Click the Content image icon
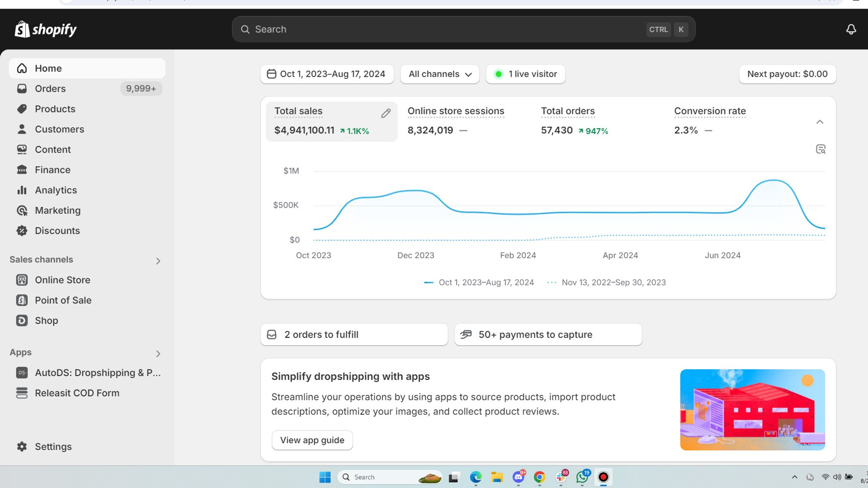The height and width of the screenshot is (488, 868). (x=22, y=150)
